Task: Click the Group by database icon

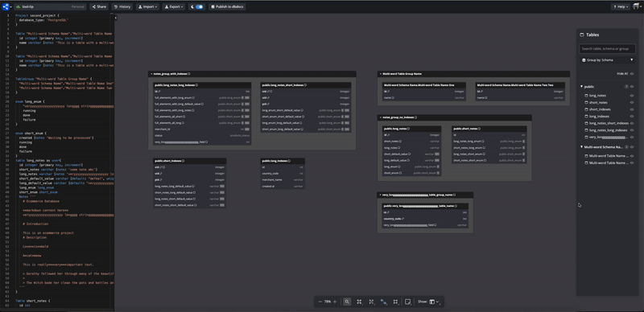Action: pos(584,60)
